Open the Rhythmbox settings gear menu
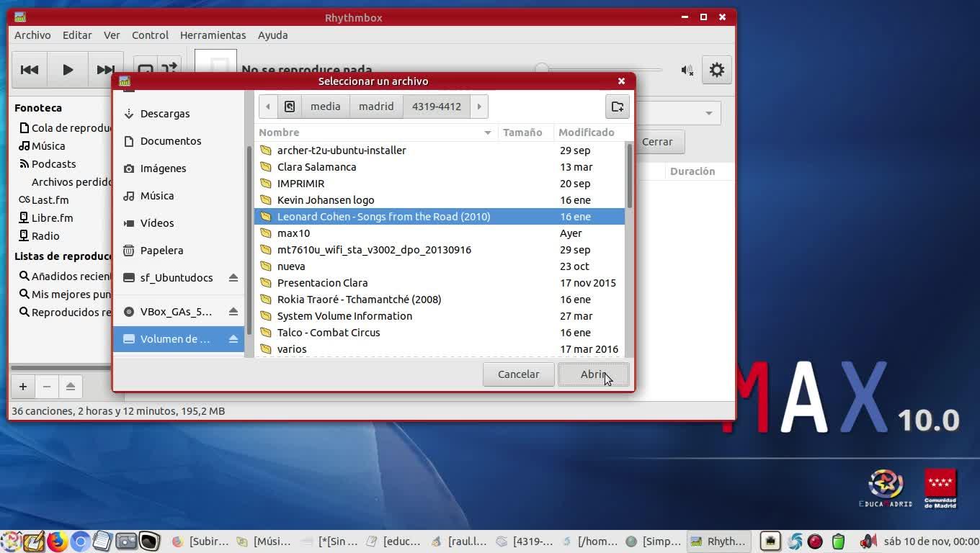Viewport: 980px width, 553px height. [716, 70]
